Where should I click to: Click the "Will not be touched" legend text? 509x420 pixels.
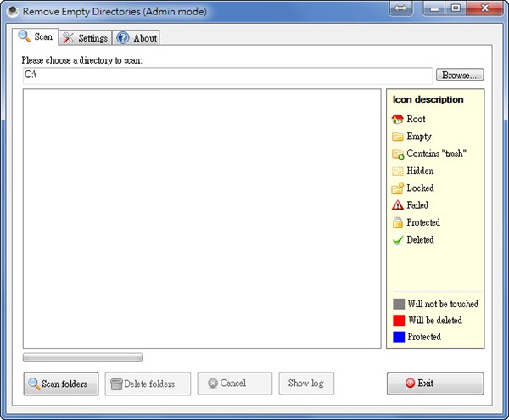click(x=443, y=304)
